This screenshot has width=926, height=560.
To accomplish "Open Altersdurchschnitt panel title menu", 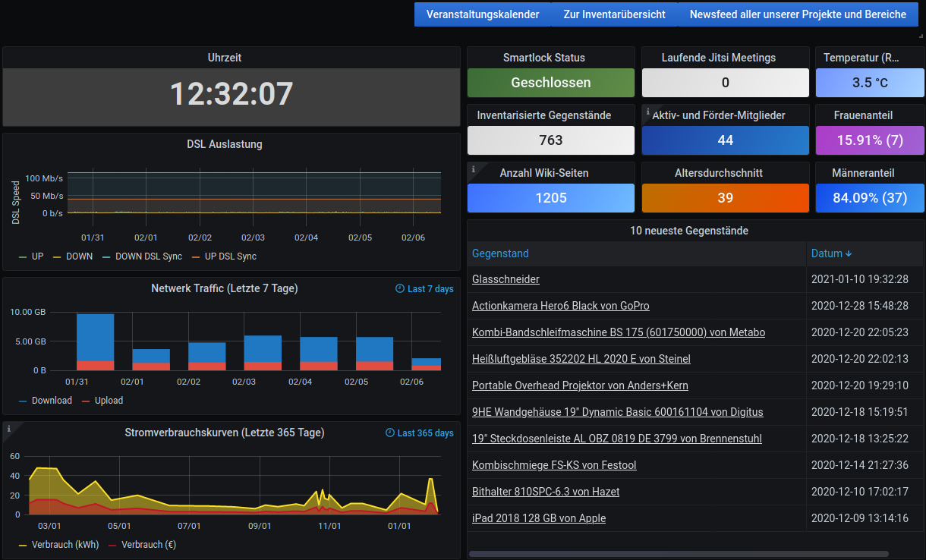I will point(719,173).
